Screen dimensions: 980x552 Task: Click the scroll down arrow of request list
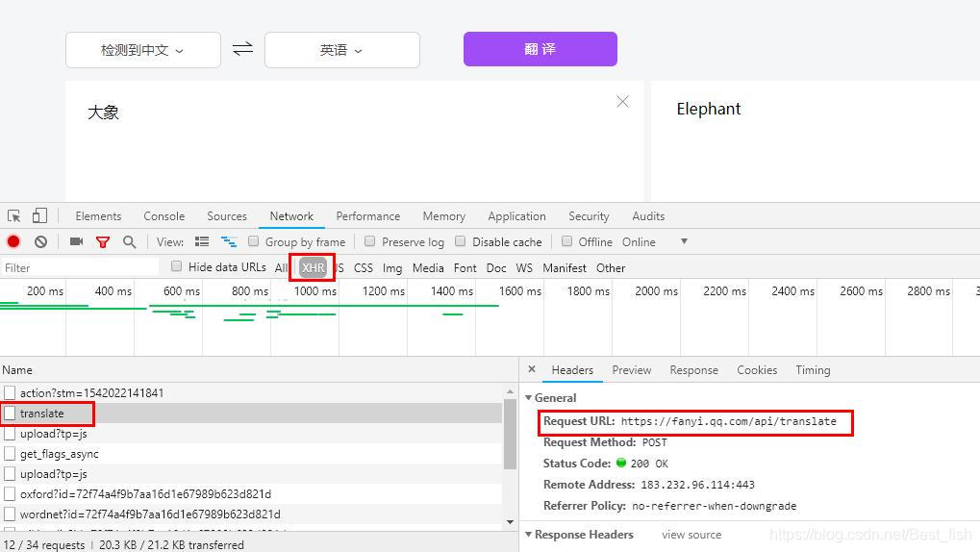(510, 522)
